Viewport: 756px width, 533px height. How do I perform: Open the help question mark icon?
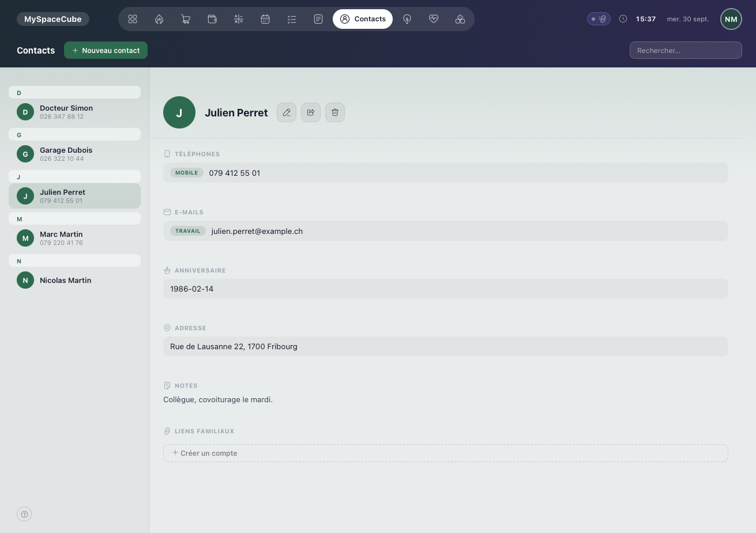click(24, 514)
